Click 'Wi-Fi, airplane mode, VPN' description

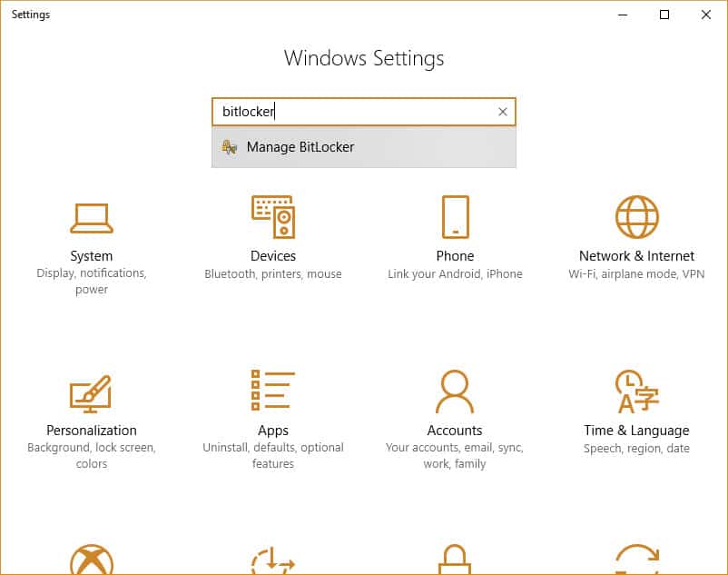coord(636,274)
